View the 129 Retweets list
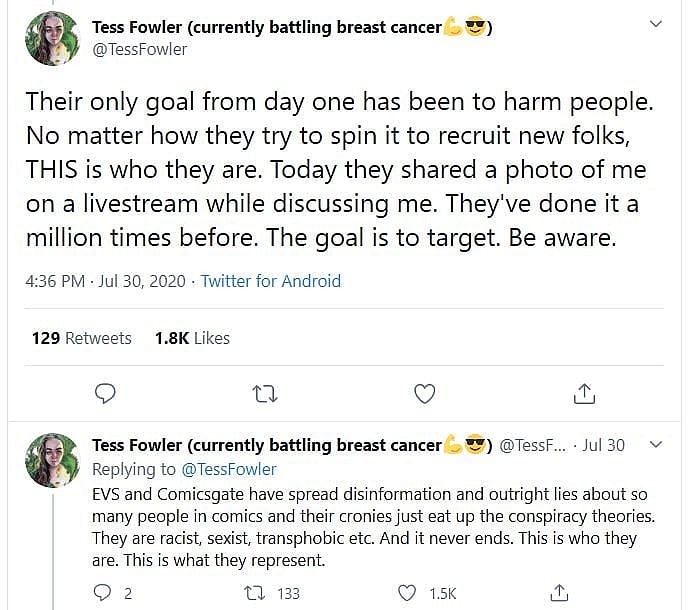The width and height of the screenshot is (689, 610). click(81, 338)
